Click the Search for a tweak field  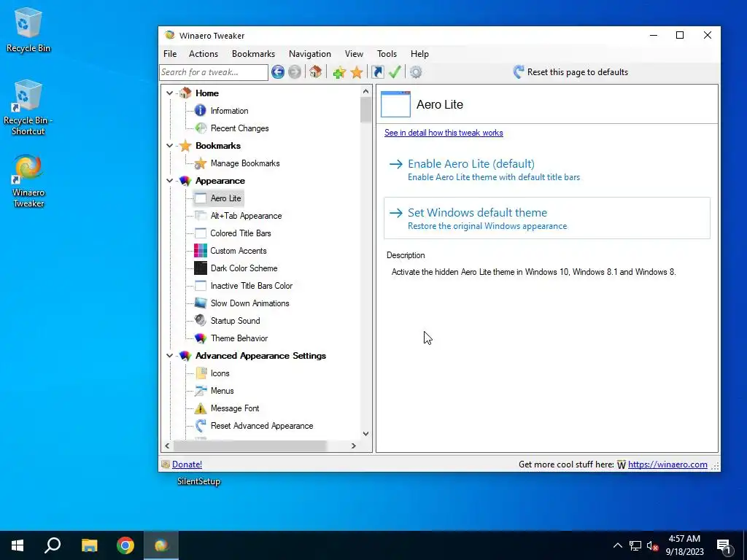[x=214, y=72]
